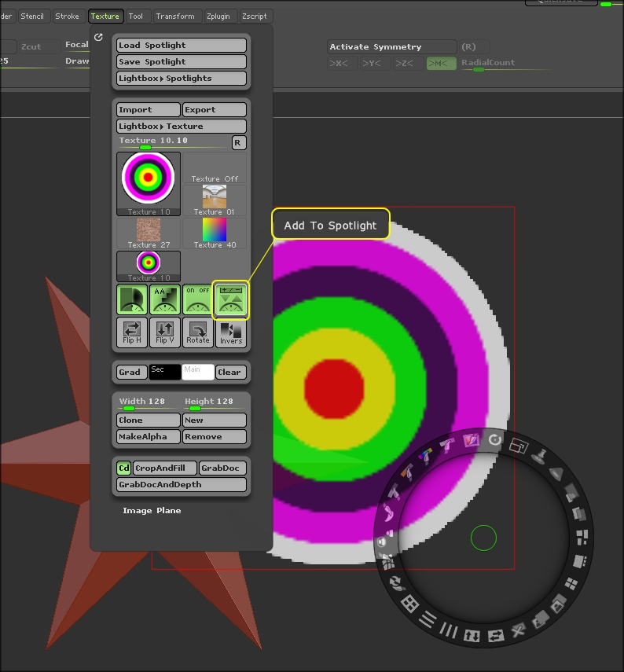Click the MakeAlpha button
The width and height of the screenshot is (624, 672).
[x=149, y=437]
